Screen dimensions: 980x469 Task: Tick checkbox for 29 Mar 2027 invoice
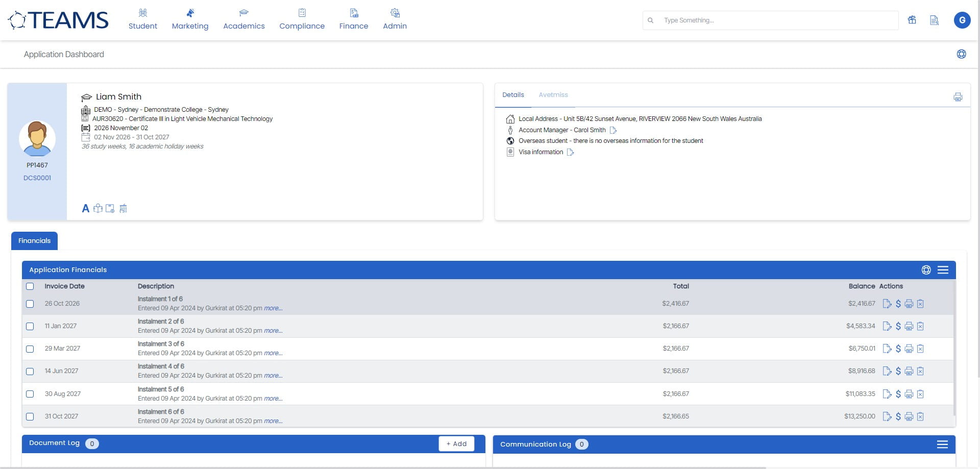pos(30,349)
